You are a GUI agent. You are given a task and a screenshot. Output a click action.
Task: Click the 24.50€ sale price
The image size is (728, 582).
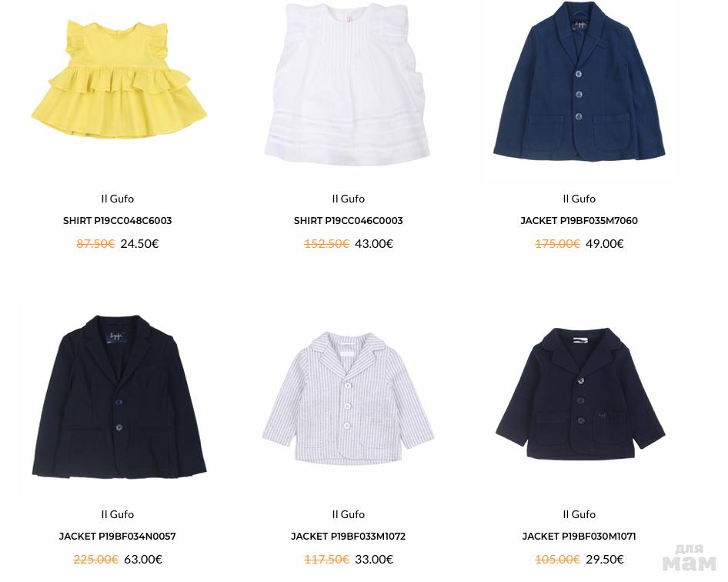(x=139, y=244)
